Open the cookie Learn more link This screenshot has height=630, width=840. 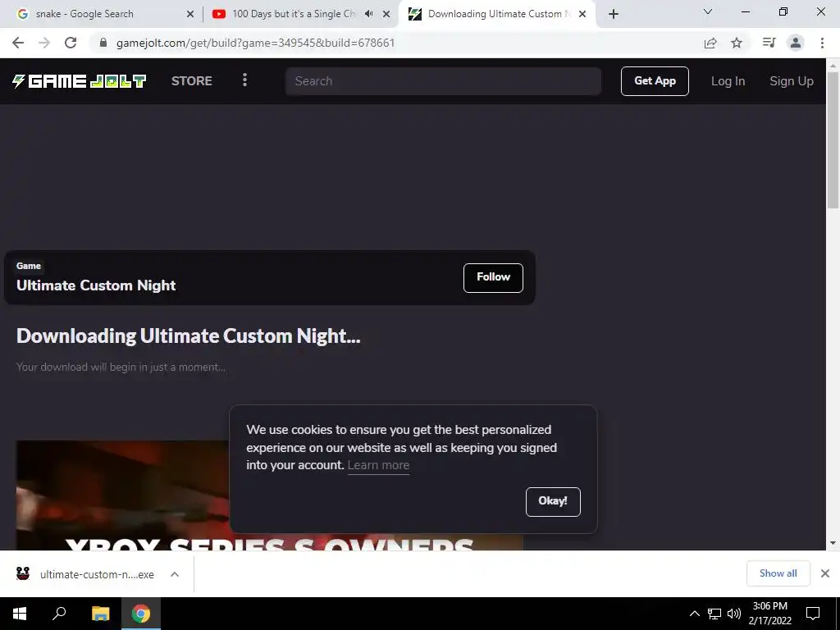[x=378, y=465]
